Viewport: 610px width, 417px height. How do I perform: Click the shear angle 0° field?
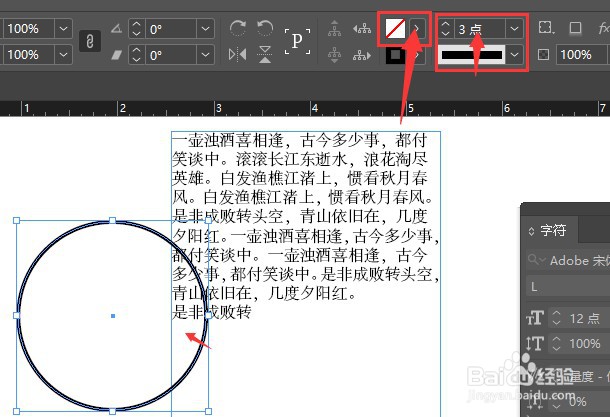pyautogui.click(x=170, y=55)
